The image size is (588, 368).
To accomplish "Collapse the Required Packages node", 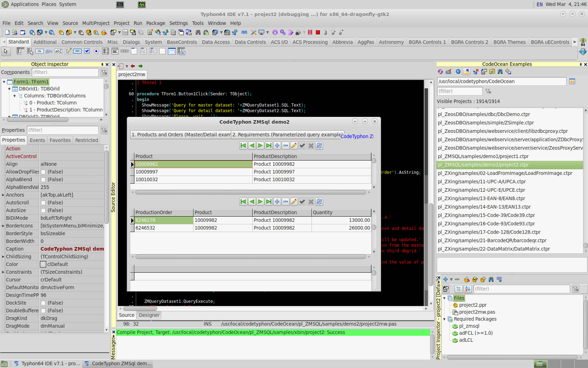I will click(444, 319).
